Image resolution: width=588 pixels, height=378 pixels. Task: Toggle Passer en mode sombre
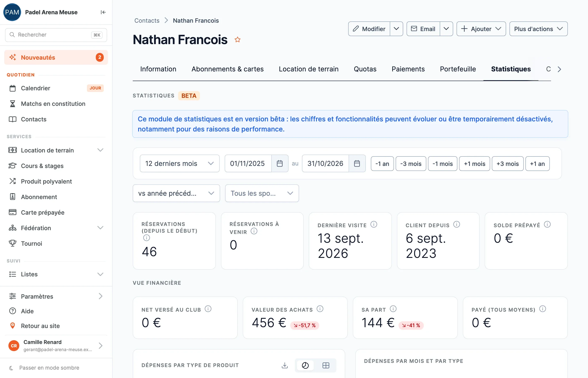click(x=44, y=368)
